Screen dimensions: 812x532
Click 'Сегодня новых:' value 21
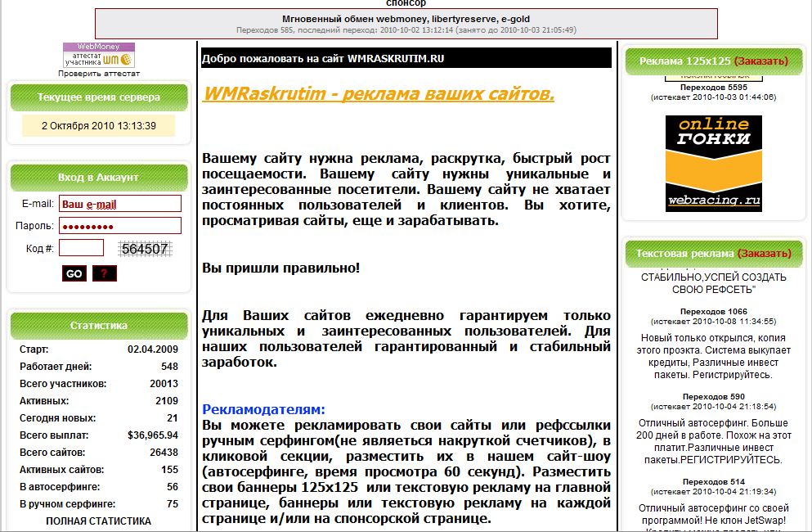[x=173, y=418]
